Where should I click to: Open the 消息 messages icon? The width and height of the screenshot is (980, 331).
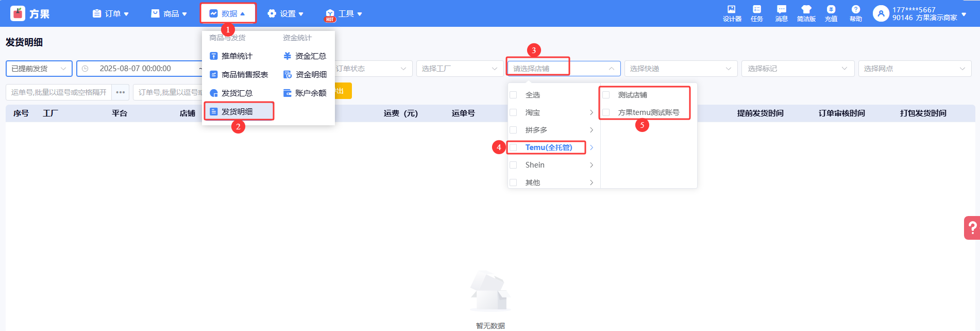[x=781, y=9]
